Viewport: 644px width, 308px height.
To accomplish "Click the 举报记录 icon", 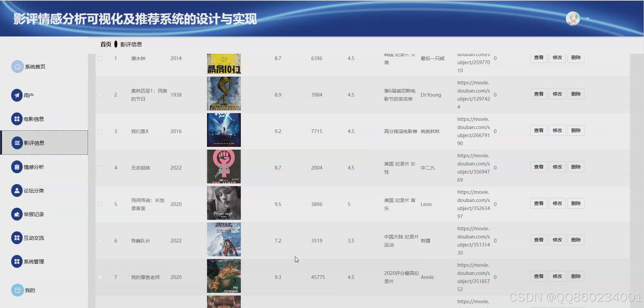I will tap(17, 214).
